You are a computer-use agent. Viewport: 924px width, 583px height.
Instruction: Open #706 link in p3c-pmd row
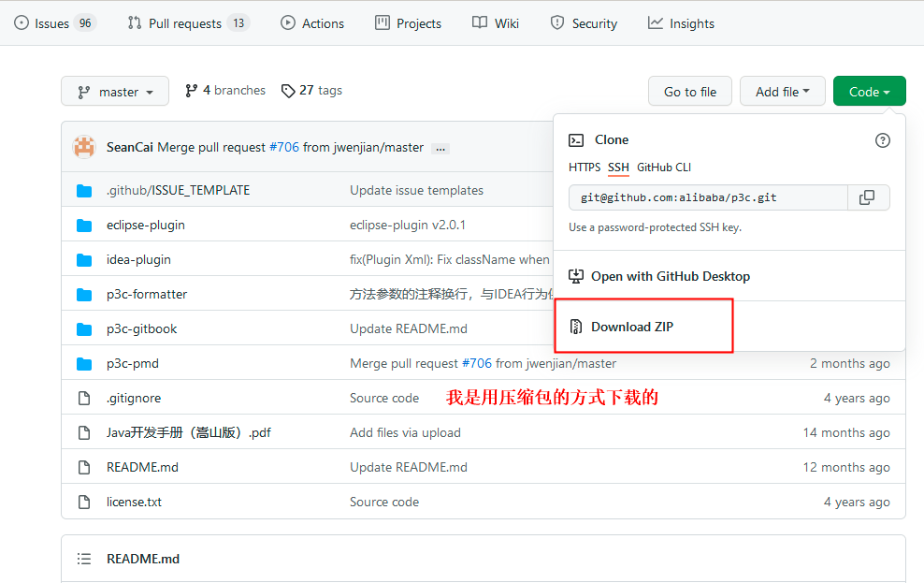pyautogui.click(x=477, y=364)
